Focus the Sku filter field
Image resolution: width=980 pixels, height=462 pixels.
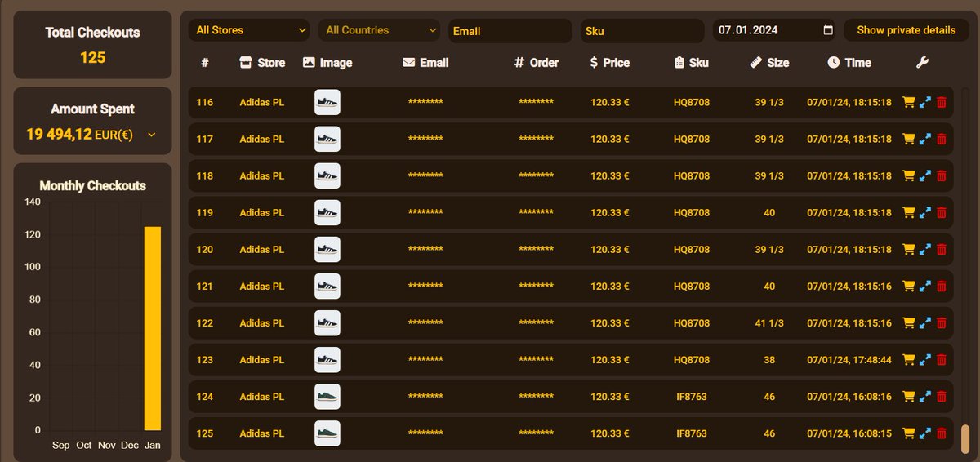tap(643, 31)
